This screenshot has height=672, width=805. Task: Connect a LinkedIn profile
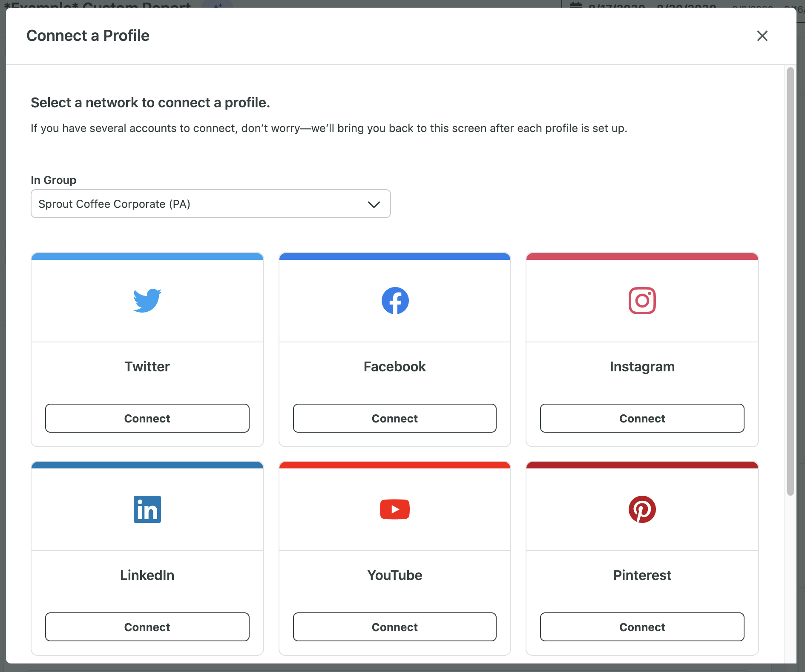(x=147, y=627)
